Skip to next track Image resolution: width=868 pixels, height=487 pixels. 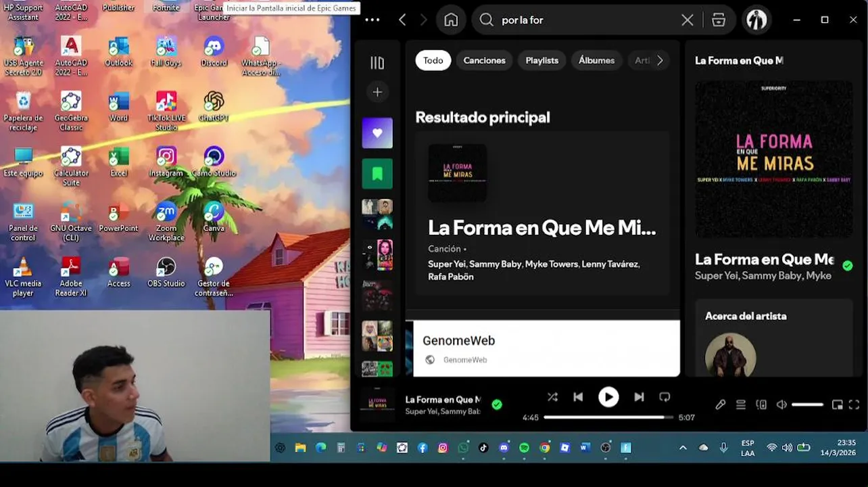coord(639,397)
